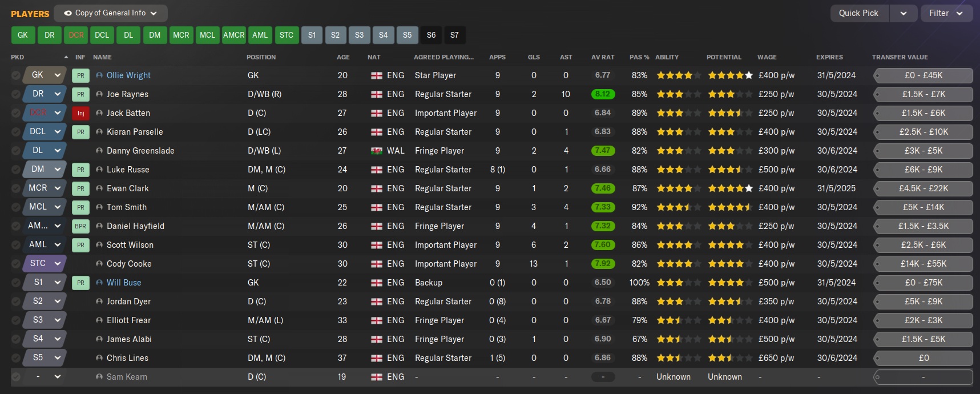Click PR icon next to Scott Wilson
The image size is (980, 394).
coord(80,245)
